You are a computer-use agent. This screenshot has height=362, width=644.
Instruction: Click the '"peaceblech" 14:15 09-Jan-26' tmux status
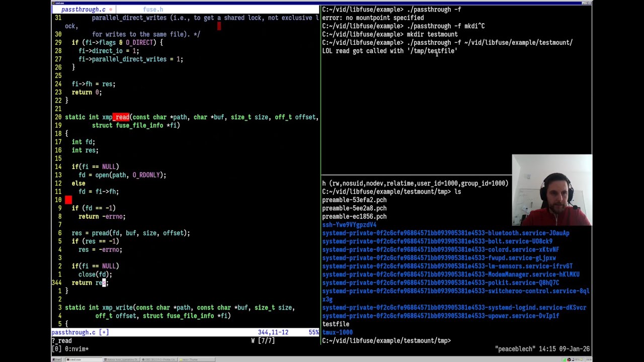coord(542,349)
